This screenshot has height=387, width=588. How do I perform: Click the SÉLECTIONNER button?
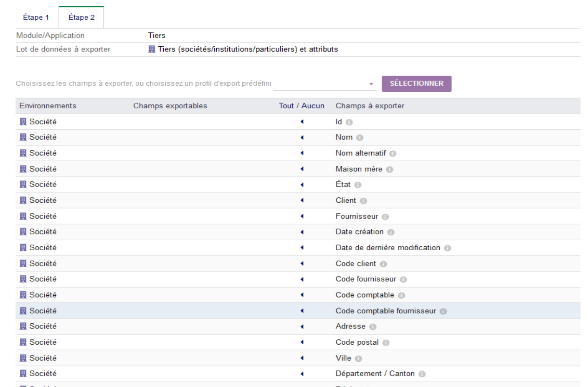(416, 83)
